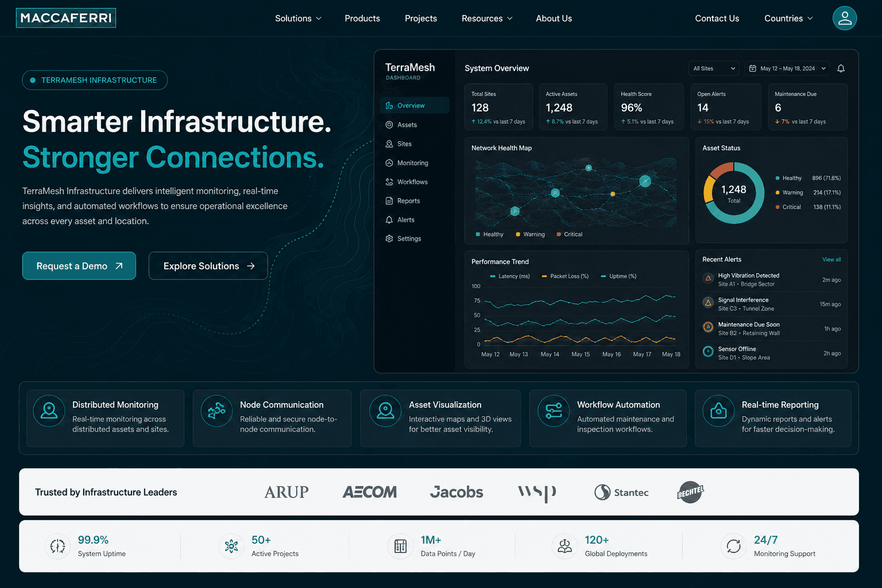The width and height of the screenshot is (882, 588).
Task: Click the Sites map-pin icon
Action: 389,144
